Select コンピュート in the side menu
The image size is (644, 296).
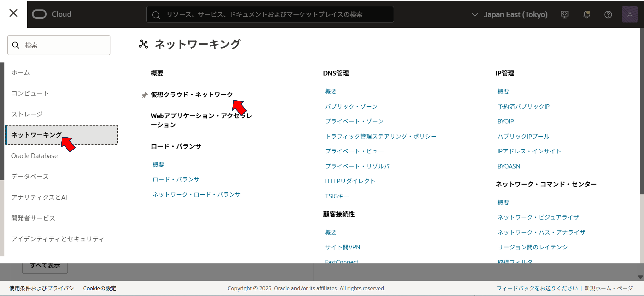pyautogui.click(x=30, y=93)
